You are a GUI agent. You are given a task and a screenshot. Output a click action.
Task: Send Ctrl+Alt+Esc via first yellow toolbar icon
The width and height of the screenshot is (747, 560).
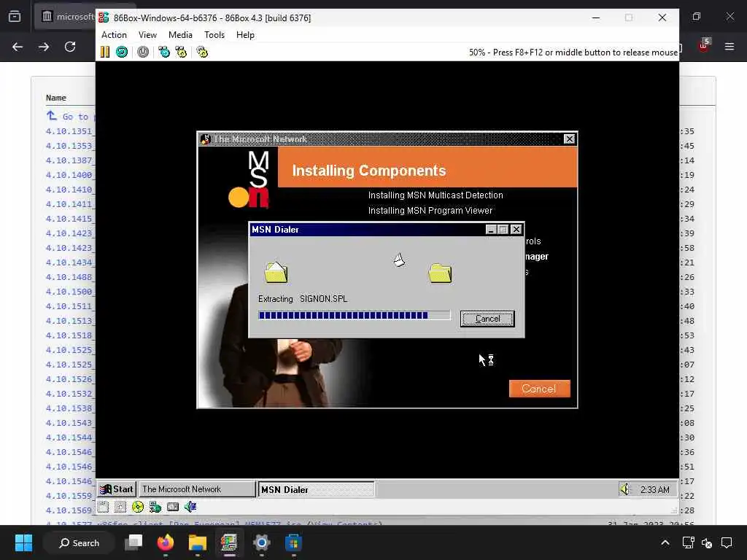point(181,52)
